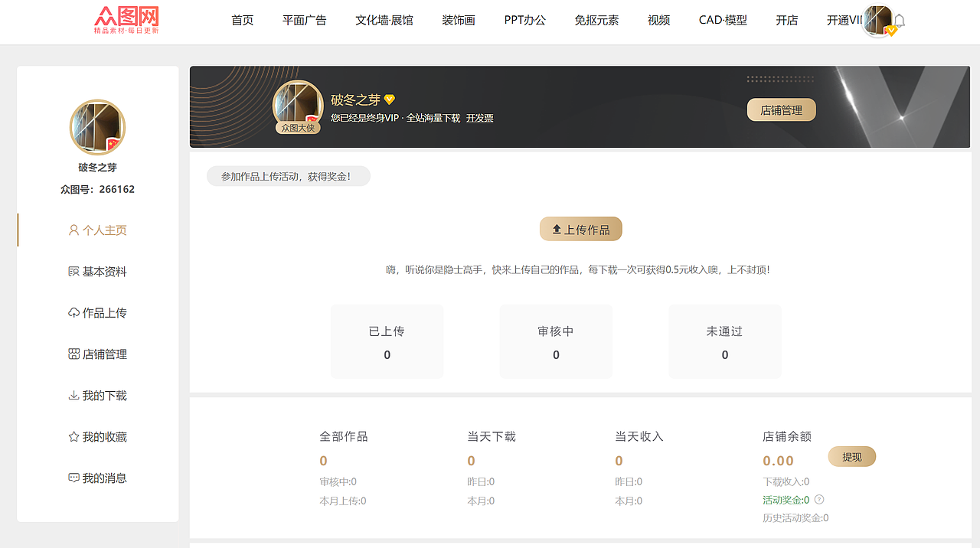
Task: Click the help icon beside 活动奖金
Action: click(x=818, y=499)
